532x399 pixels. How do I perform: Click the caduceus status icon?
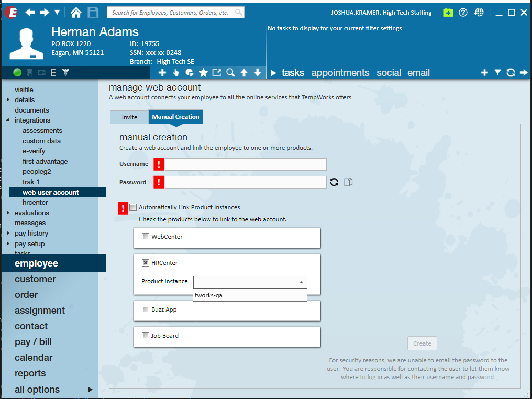pyautogui.click(x=65, y=72)
